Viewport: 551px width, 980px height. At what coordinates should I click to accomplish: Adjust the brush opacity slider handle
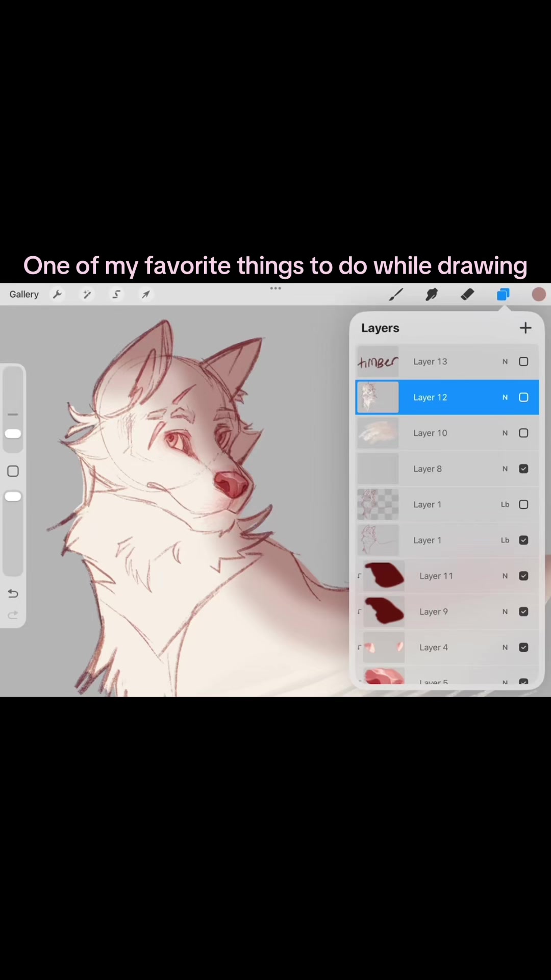pyautogui.click(x=13, y=497)
